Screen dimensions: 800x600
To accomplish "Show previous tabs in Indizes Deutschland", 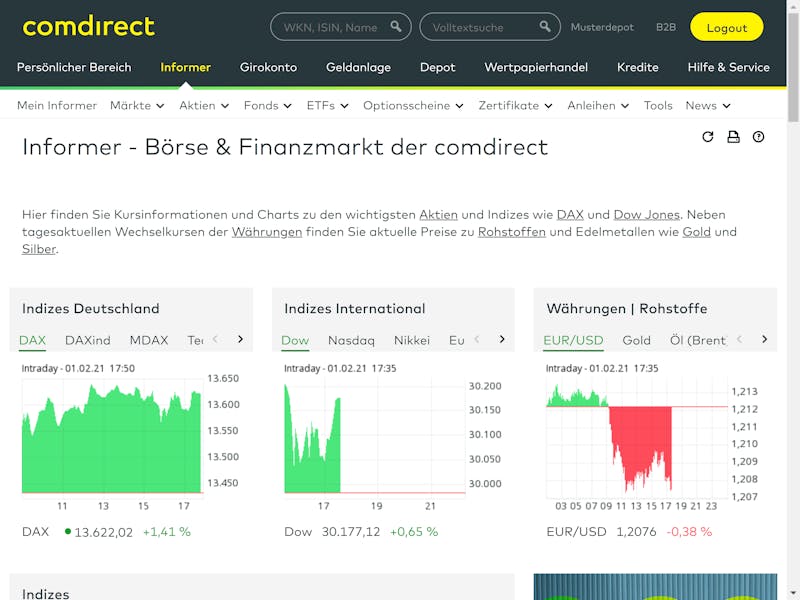I will (216, 339).
